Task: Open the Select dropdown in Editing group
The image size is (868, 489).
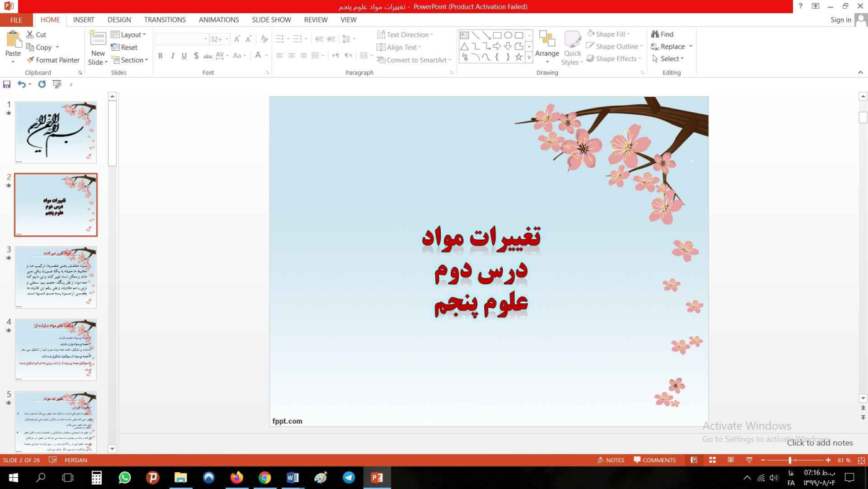Action: 668,59
